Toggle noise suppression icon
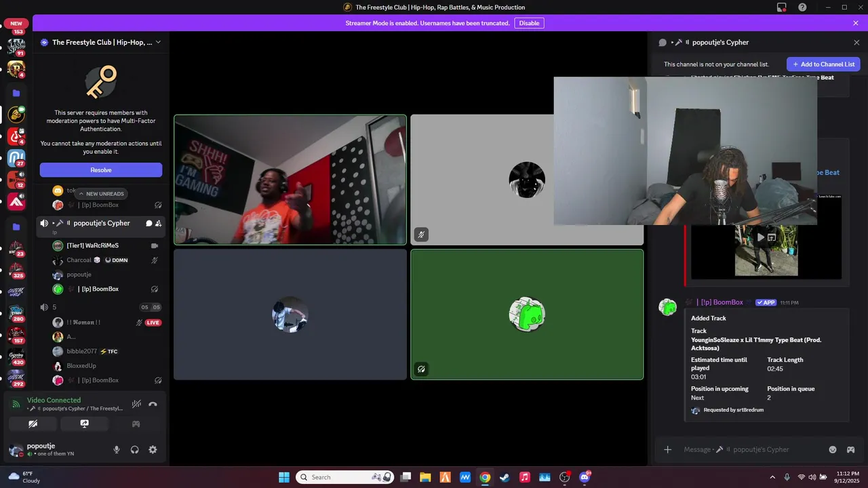Image resolution: width=868 pixels, height=488 pixels. coord(136,404)
